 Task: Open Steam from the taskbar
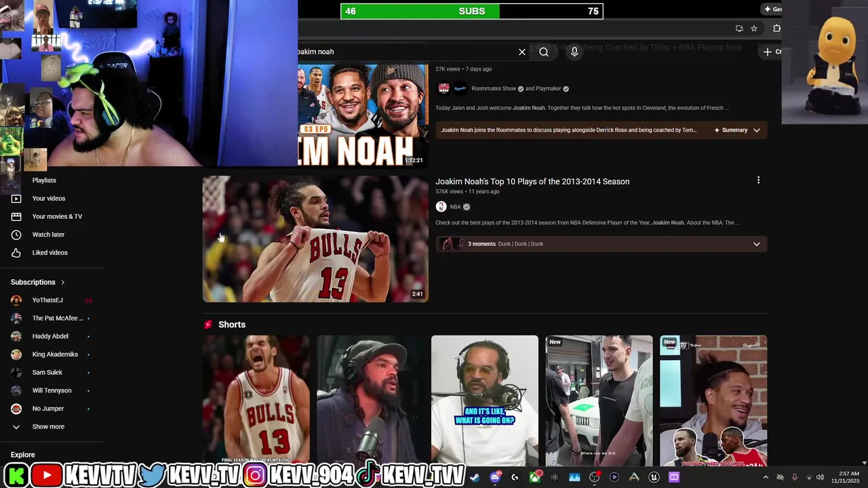(475, 477)
